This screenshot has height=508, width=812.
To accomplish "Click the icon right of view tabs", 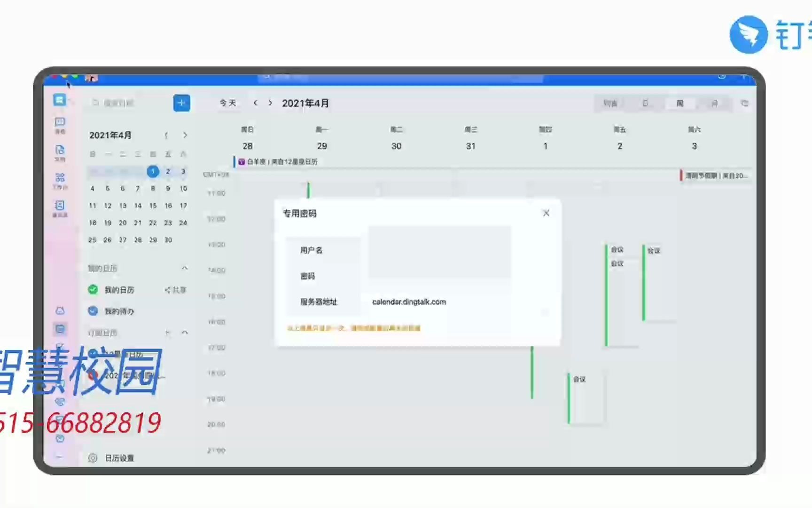I will pos(744,103).
